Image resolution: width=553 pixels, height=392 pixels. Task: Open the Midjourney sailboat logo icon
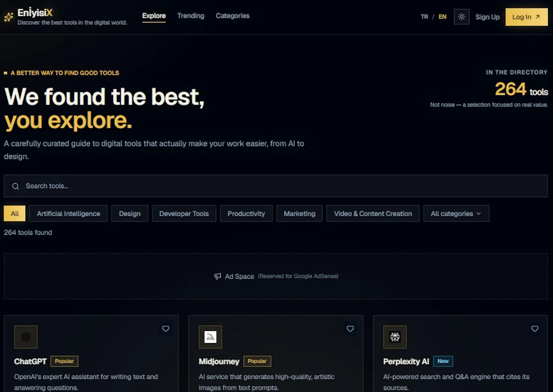click(x=210, y=337)
